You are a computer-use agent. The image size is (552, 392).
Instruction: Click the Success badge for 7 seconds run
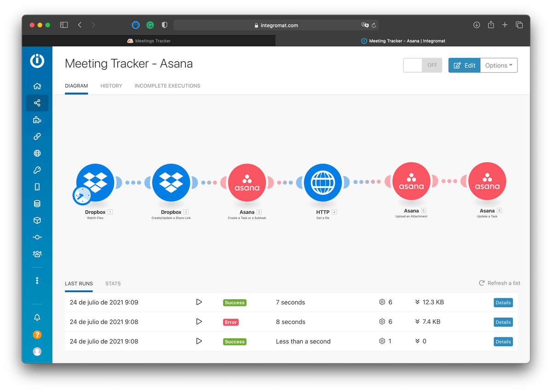point(235,303)
